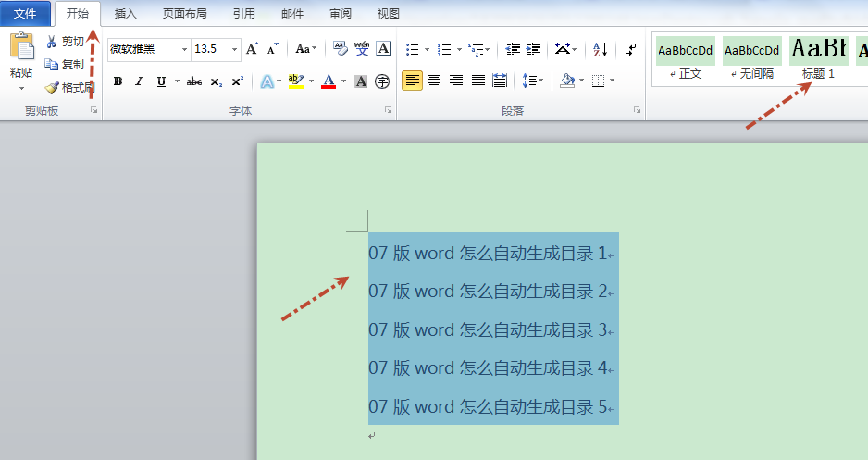Apply strikethrough with the abc icon
The height and width of the screenshot is (460, 868).
(193, 81)
